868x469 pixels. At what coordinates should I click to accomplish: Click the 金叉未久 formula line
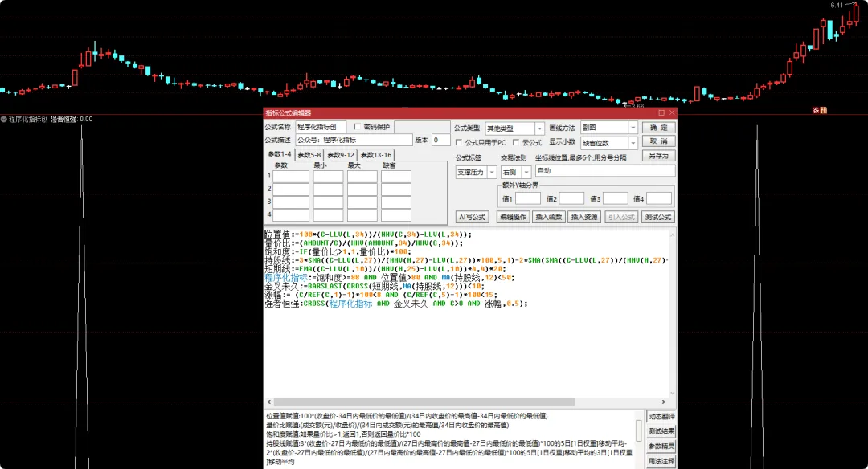(375, 287)
